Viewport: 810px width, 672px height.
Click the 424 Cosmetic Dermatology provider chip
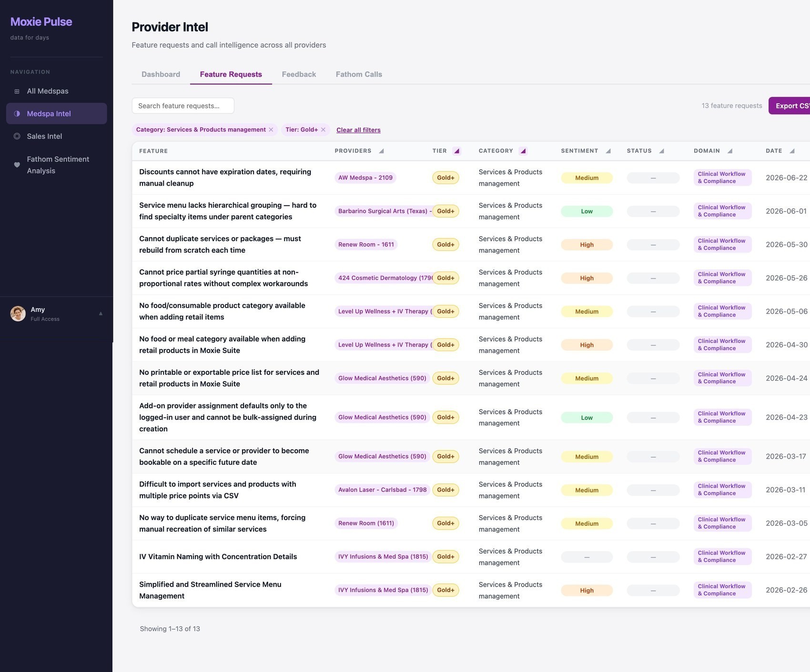point(384,278)
